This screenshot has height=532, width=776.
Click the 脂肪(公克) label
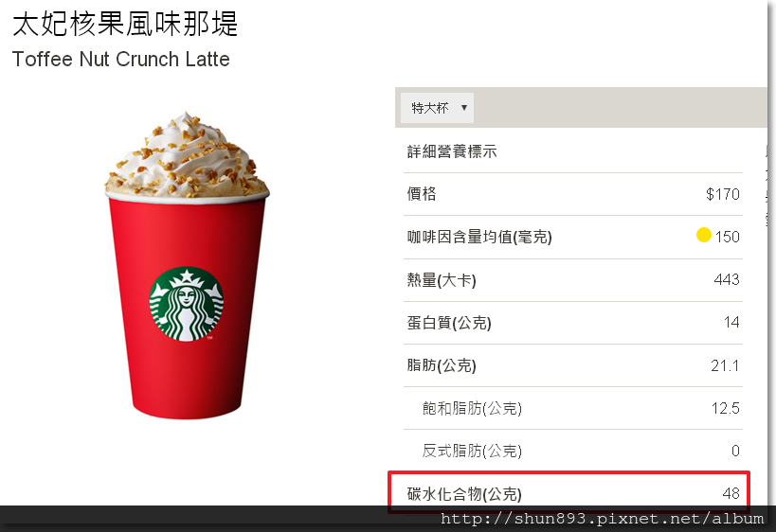[x=442, y=365]
